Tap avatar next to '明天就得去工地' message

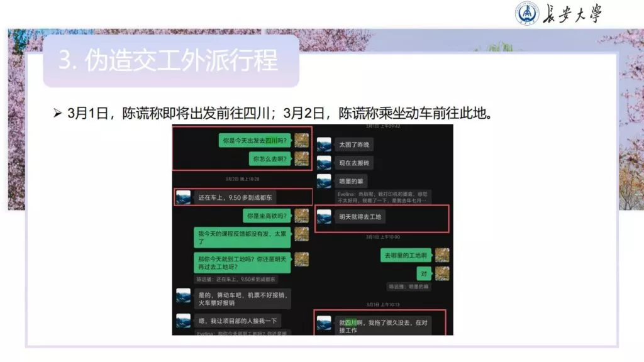[324, 217]
